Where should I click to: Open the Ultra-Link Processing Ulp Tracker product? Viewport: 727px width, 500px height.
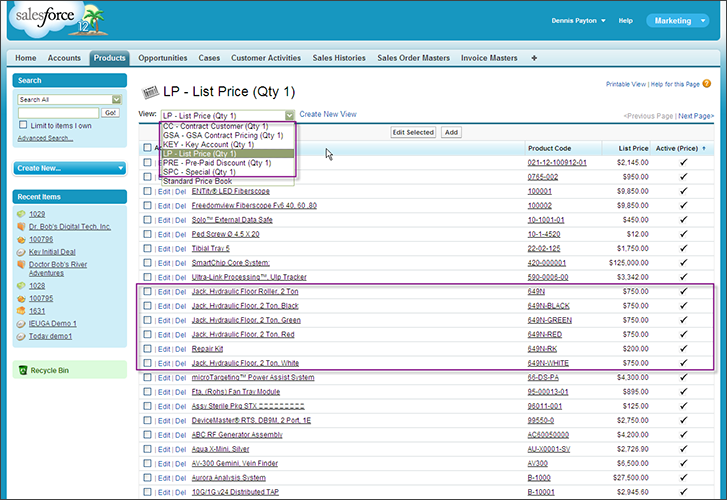249,277
